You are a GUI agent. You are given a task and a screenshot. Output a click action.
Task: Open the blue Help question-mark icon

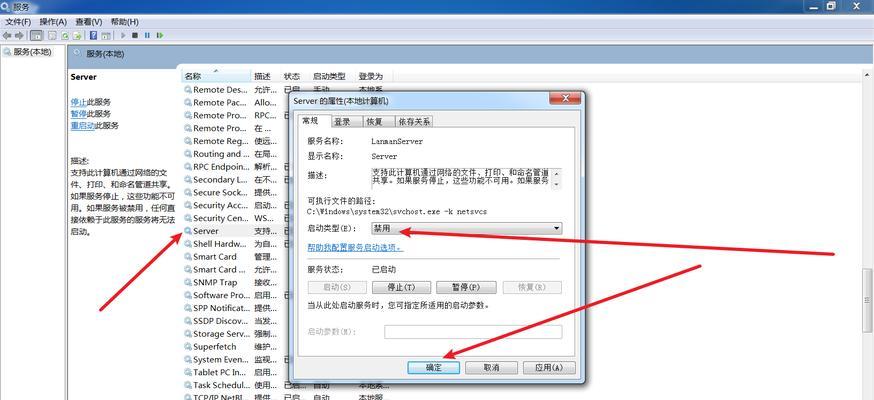click(x=93, y=35)
